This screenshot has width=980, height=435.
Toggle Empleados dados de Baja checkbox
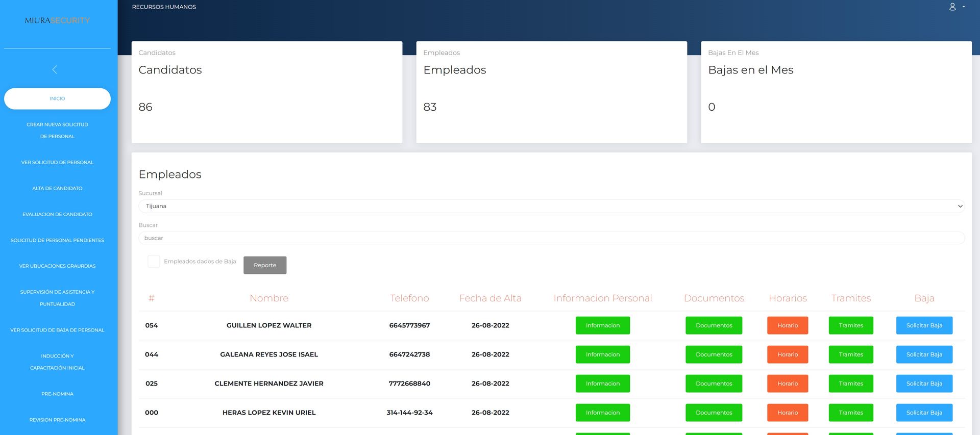154,261
